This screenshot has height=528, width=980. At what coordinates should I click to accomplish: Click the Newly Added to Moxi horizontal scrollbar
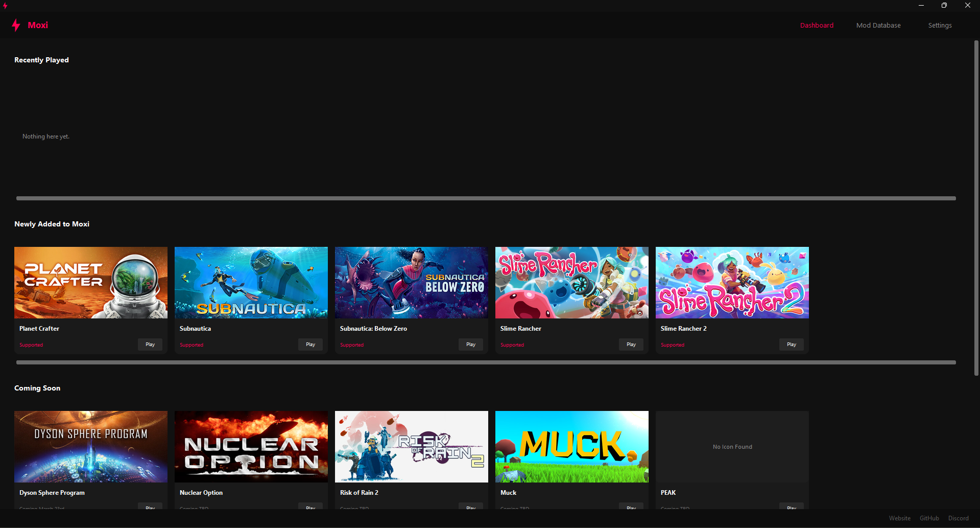click(486, 362)
